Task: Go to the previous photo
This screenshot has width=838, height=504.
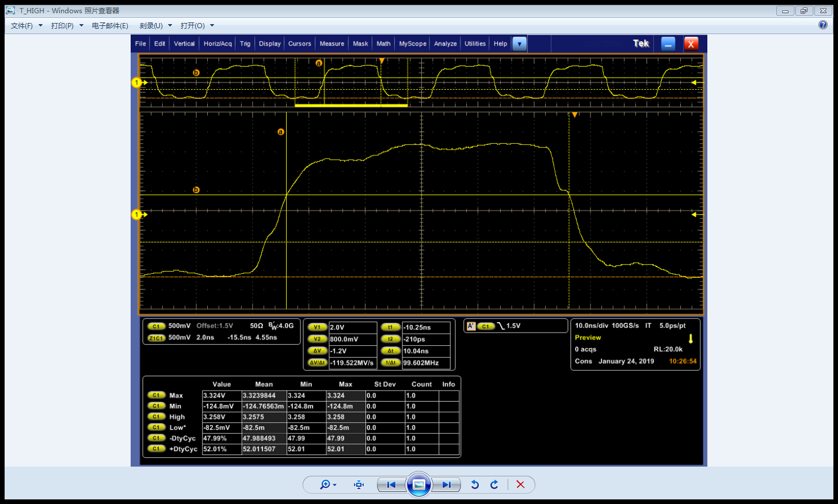Action: coord(391,485)
